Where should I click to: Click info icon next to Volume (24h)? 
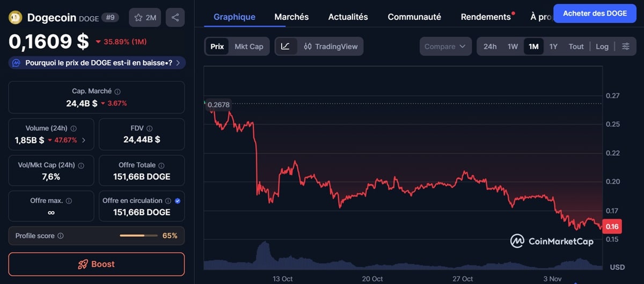click(x=74, y=128)
